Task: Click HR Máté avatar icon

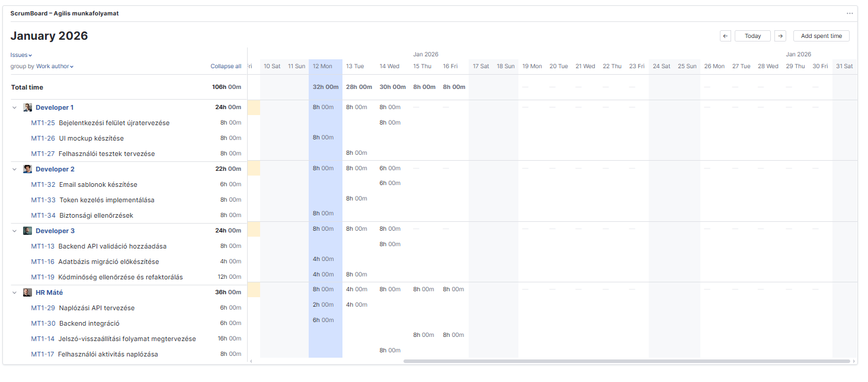Action: click(x=27, y=292)
